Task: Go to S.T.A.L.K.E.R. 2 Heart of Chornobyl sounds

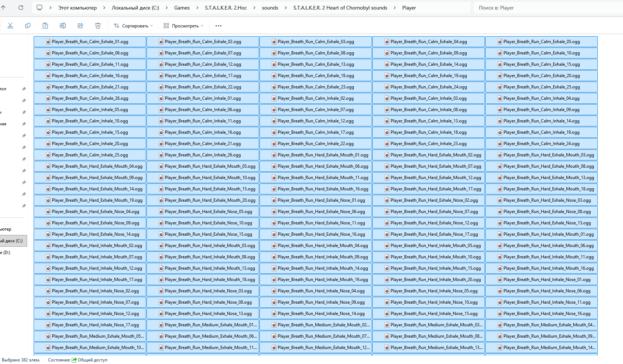Action: (x=340, y=8)
